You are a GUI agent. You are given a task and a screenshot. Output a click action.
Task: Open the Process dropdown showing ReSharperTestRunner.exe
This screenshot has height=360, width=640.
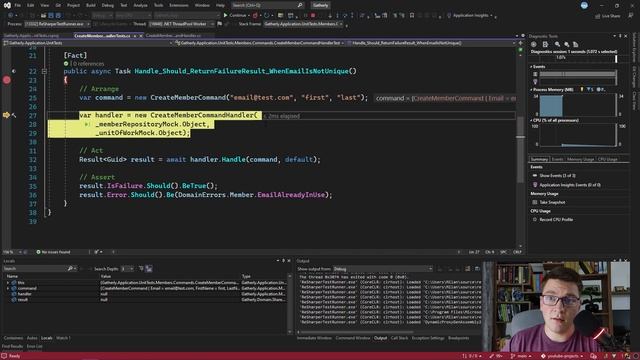(x=57, y=24)
